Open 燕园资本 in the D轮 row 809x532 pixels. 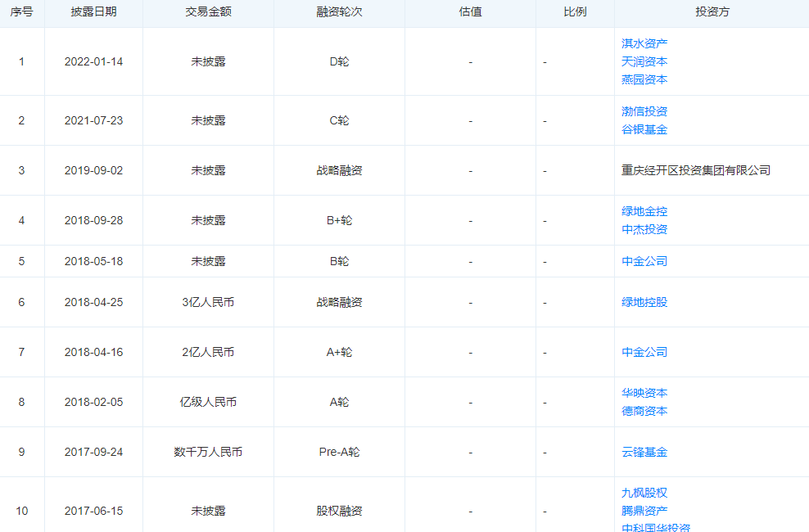pyautogui.click(x=644, y=79)
